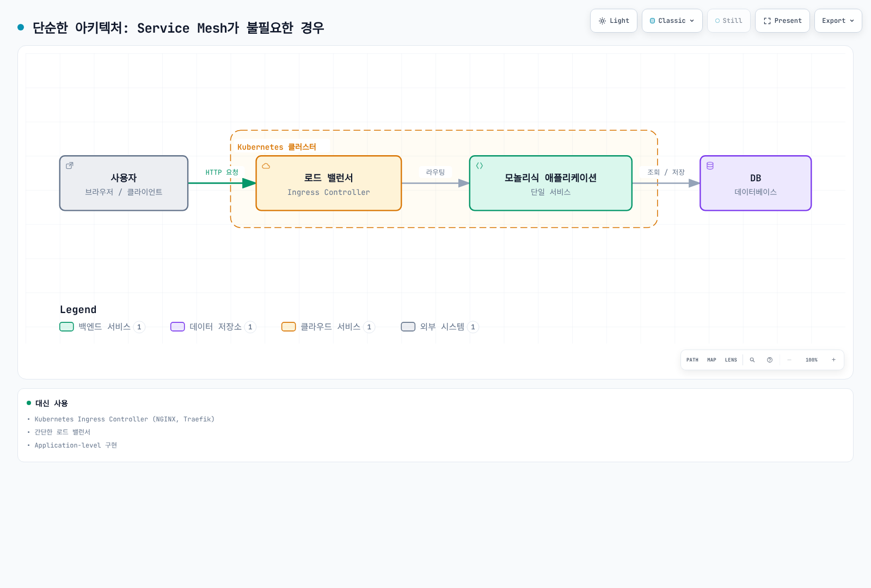The width and height of the screenshot is (871, 588).
Task: Zoom out with the minus icon
Action: 789,360
